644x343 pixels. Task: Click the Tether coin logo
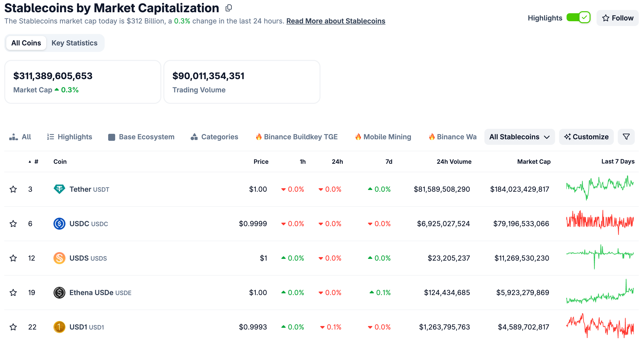click(59, 189)
